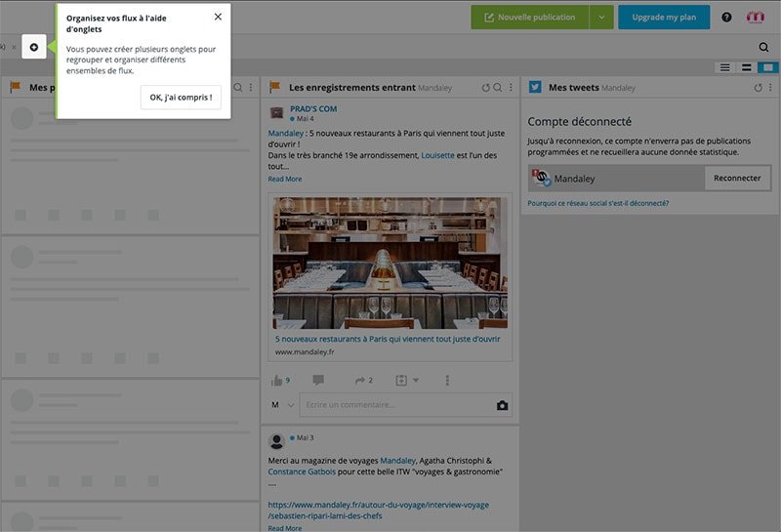Refresh the Mes tweets stream
Screen dimensions: 781x532
tap(758, 88)
